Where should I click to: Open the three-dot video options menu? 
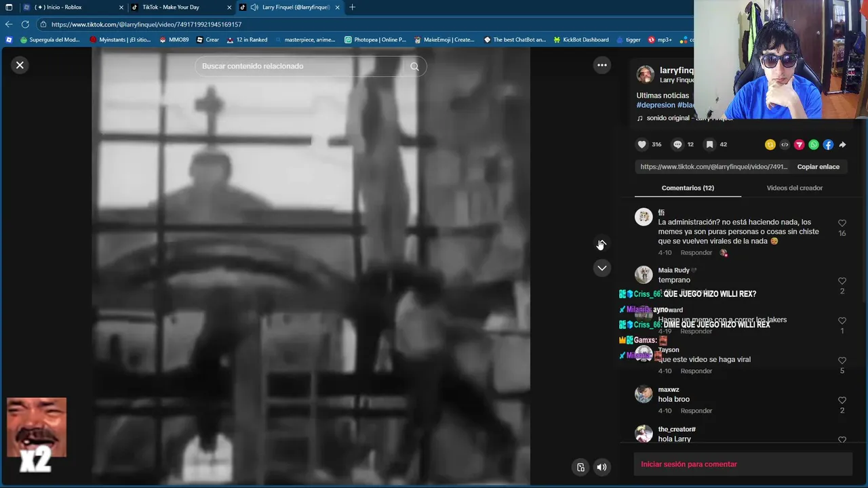tap(601, 65)
